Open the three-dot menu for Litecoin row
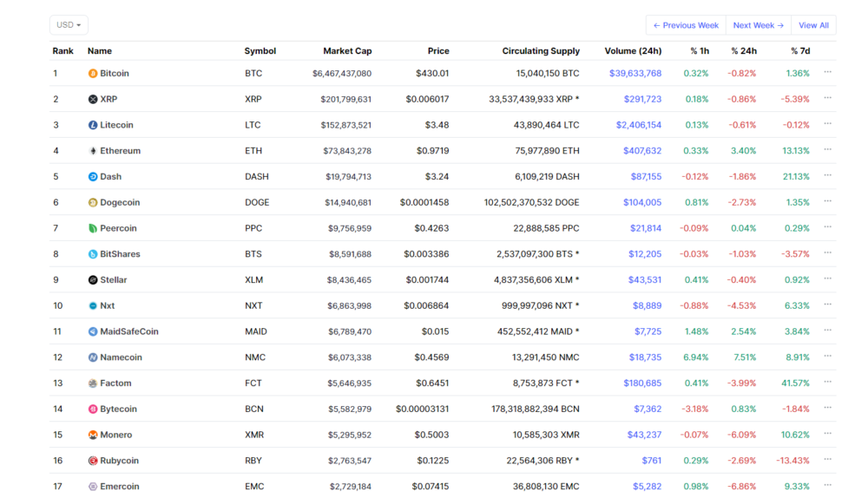The width and height of the screenshot is (868, 498). tap(827, 123)
